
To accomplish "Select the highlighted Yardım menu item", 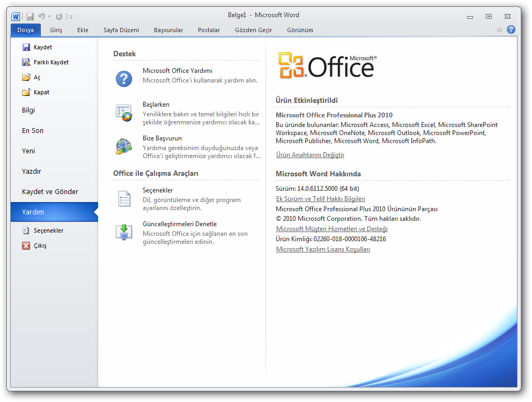I will pos(54,212).
